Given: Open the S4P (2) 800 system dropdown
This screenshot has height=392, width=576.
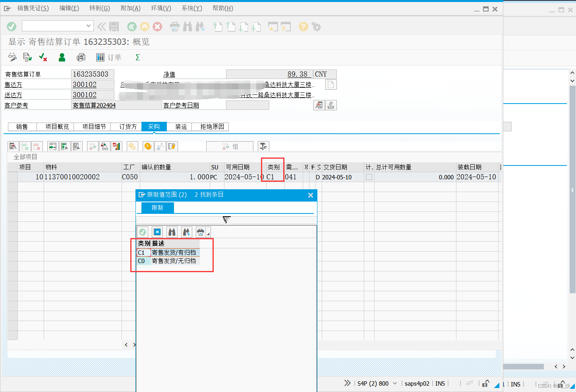Looking at the screenshot, I should pos(394,383).
